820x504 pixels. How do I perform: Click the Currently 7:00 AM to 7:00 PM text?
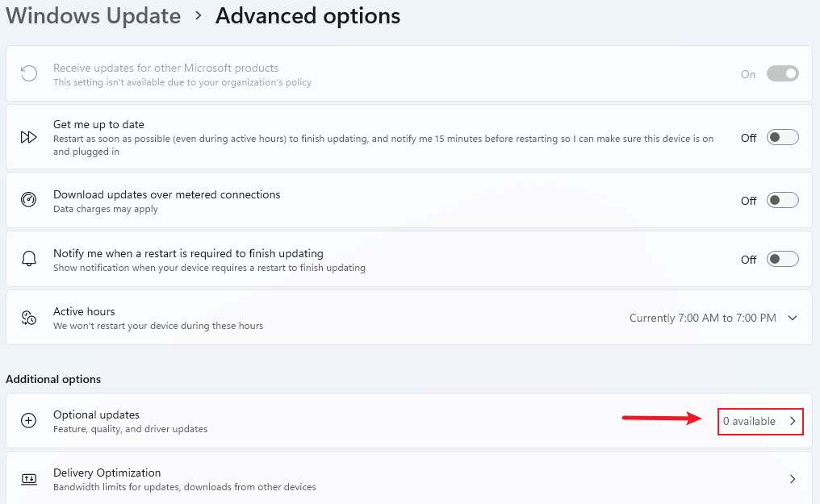point(702,318)
